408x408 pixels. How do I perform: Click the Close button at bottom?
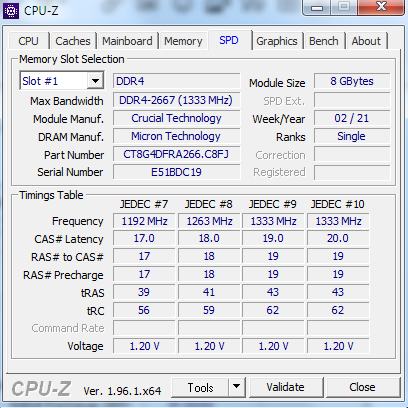pyautogui.click(x=362, y=387)
